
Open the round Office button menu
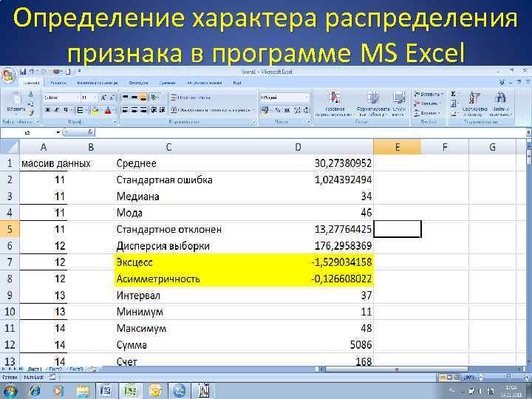click(x=8, y=75)
